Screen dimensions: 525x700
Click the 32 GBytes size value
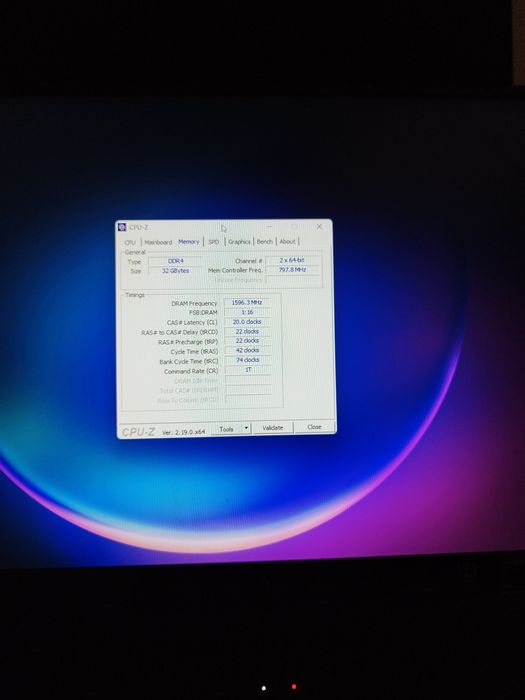175,271
